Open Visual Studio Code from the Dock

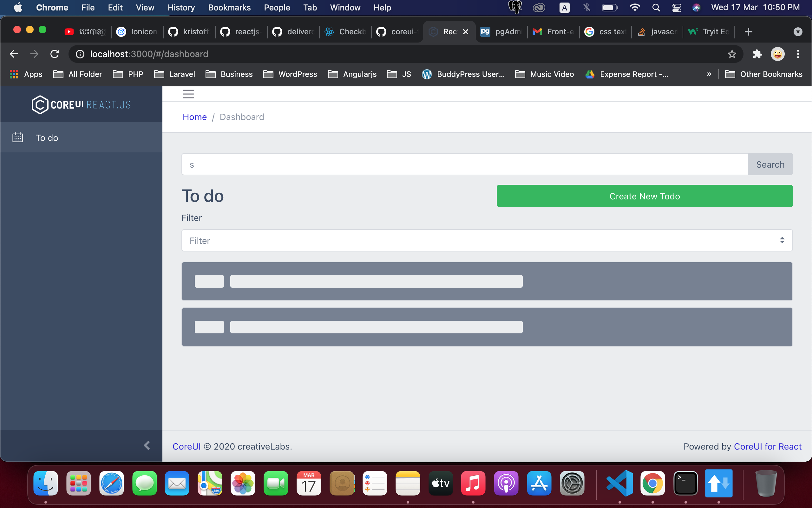click(619, 483)
